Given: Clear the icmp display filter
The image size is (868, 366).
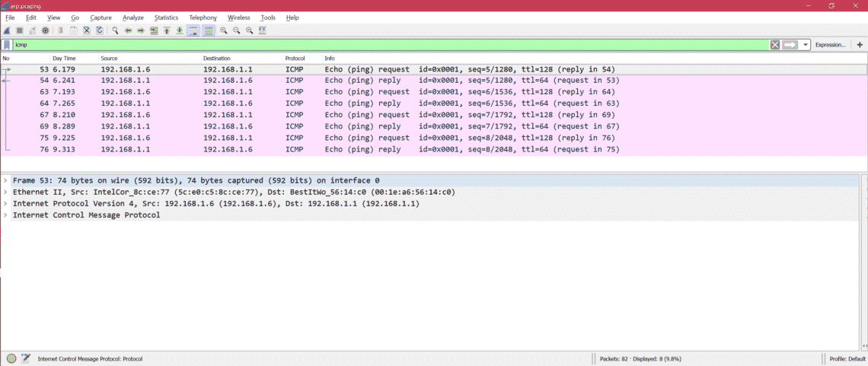Looking at the screenshot, I should 775,45.
